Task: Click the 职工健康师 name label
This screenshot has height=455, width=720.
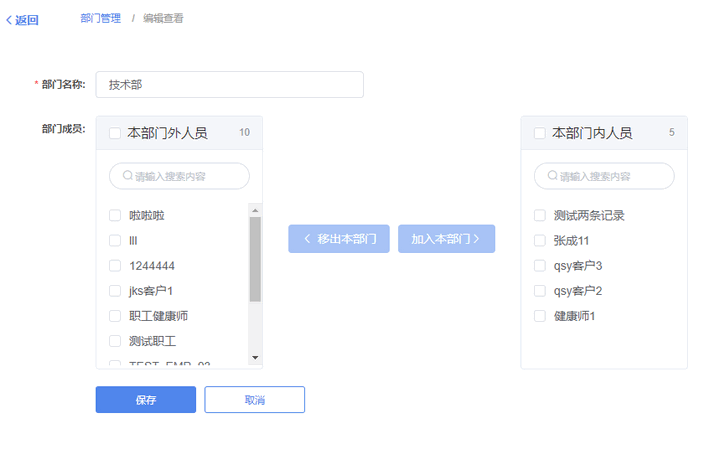Action: [158, 316]
